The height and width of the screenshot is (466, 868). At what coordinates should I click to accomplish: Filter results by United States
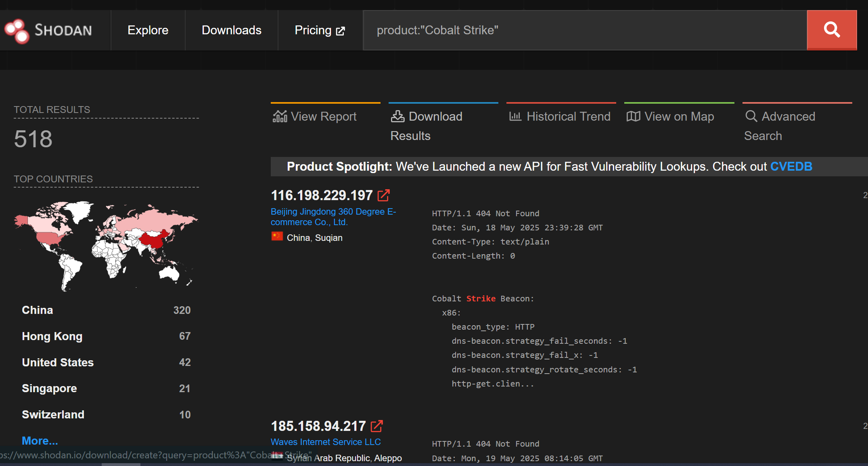click(x=58, y=362)
